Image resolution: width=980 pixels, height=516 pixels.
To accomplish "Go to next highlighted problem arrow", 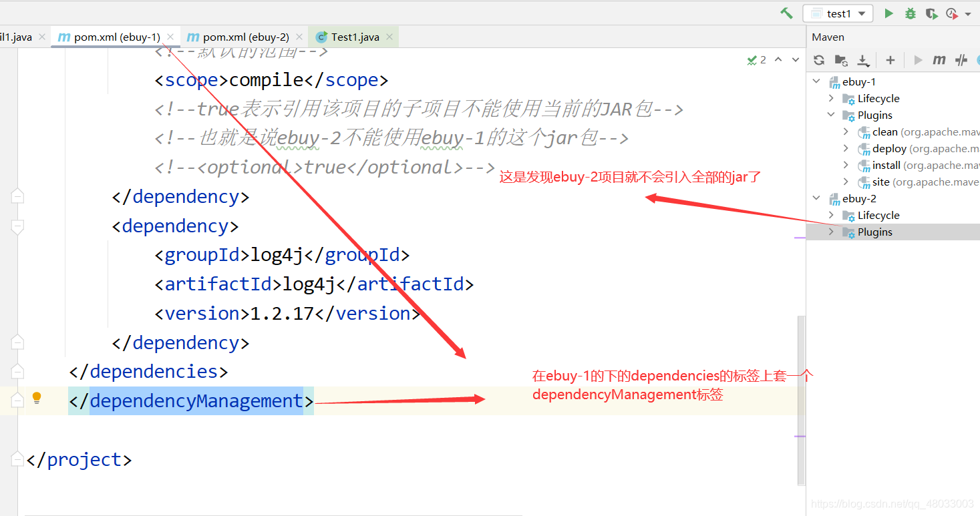I will point(796,60).
